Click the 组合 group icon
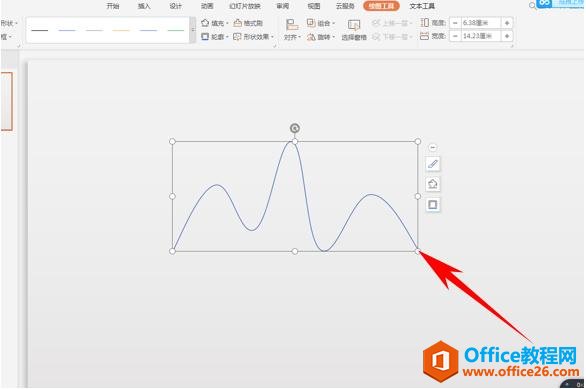 [311, 23]
